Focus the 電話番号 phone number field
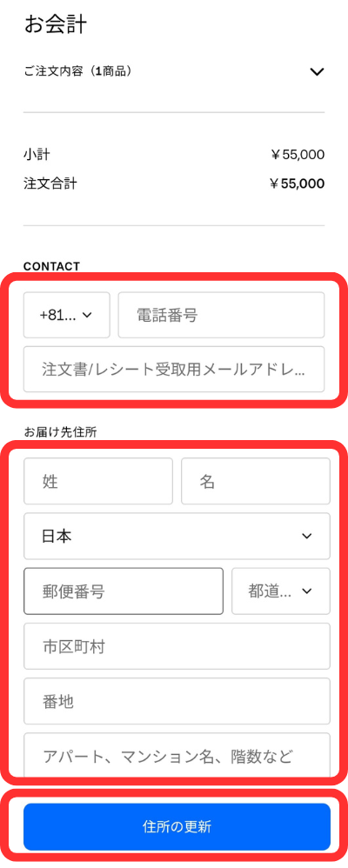The height and width of the screenshot is (868, 348). point(221,315)
